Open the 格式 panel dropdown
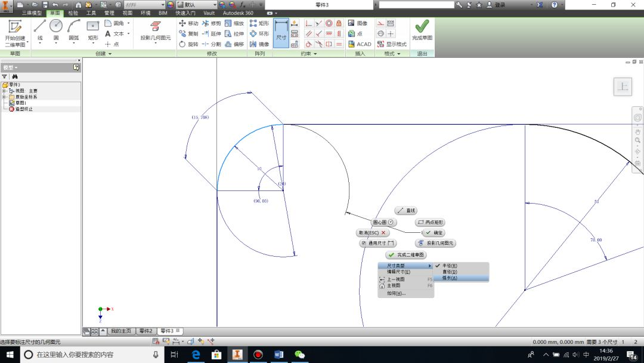Screen dimensions: 644x363 (392, 54)
